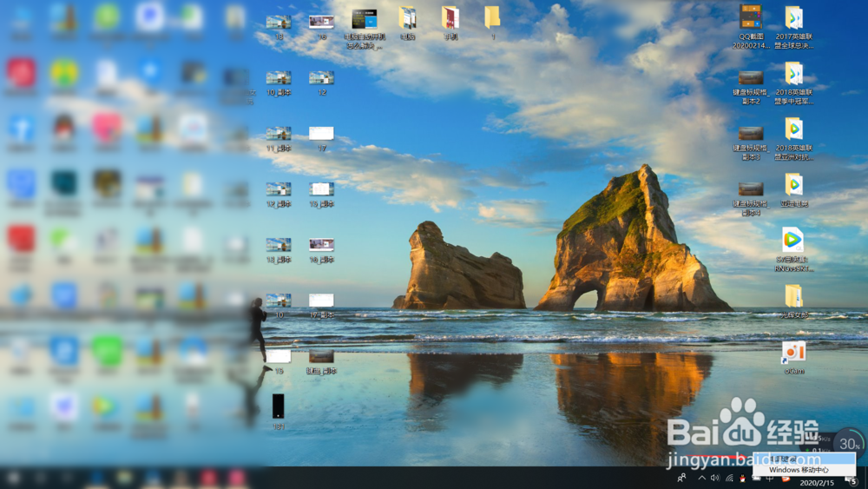
Task: Open the Wi-Fi network tray icon
Action: [729, 478]
